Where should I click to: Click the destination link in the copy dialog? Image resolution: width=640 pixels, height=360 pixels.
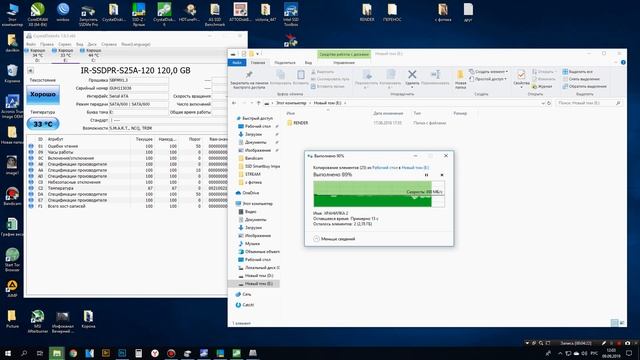click(415, 167)
